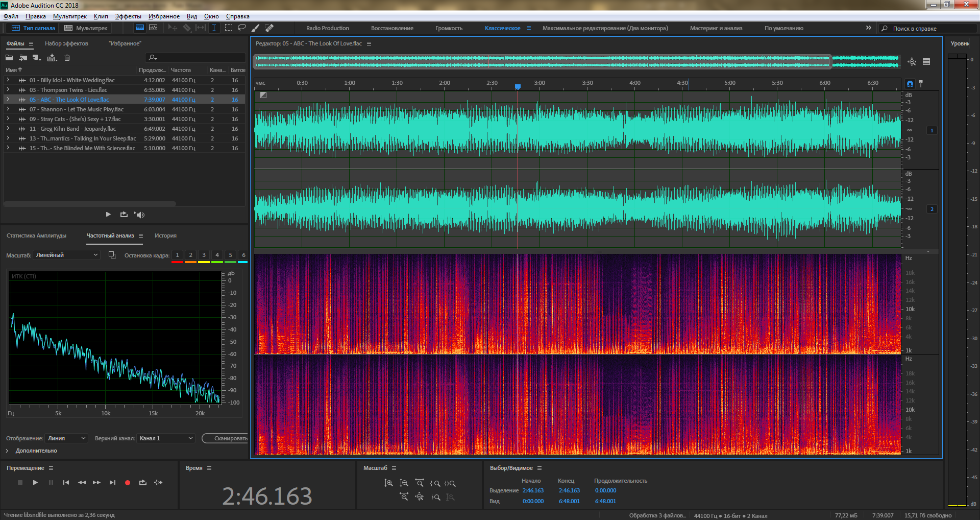Select the Lasso Selection tool
Screen dimensions: 980x520
(x=242, y=28)
